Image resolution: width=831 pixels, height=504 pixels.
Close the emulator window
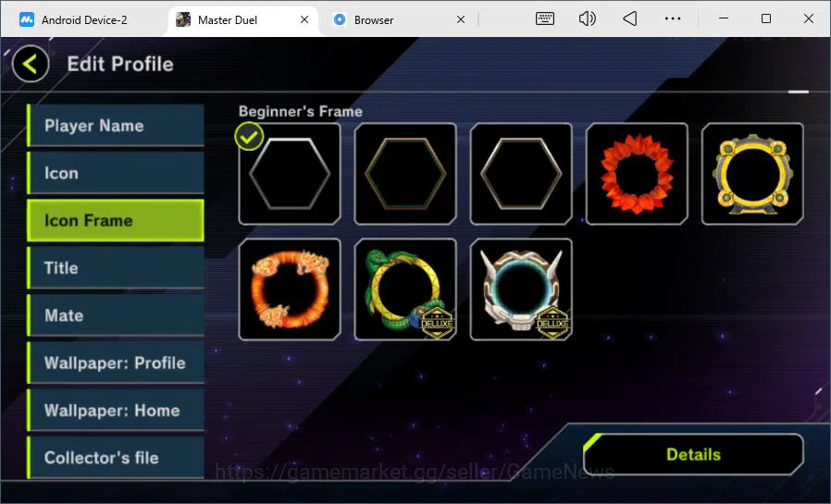809,18
